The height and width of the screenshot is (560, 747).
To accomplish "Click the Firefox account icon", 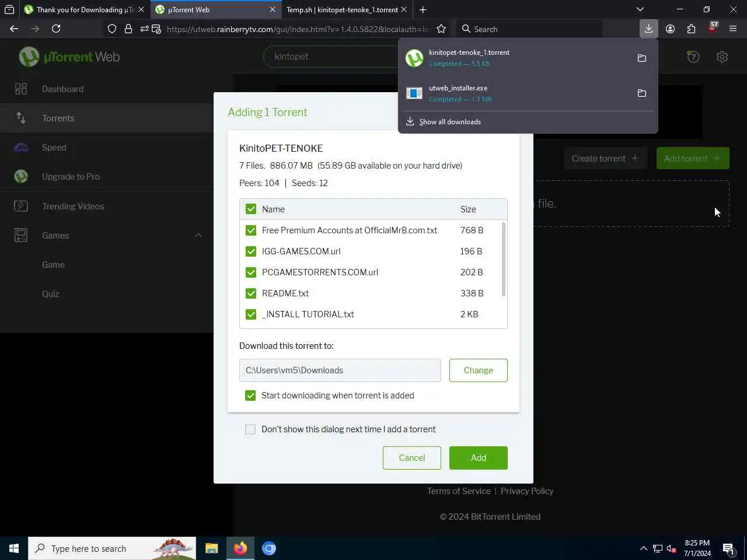I will coord(670,29).
